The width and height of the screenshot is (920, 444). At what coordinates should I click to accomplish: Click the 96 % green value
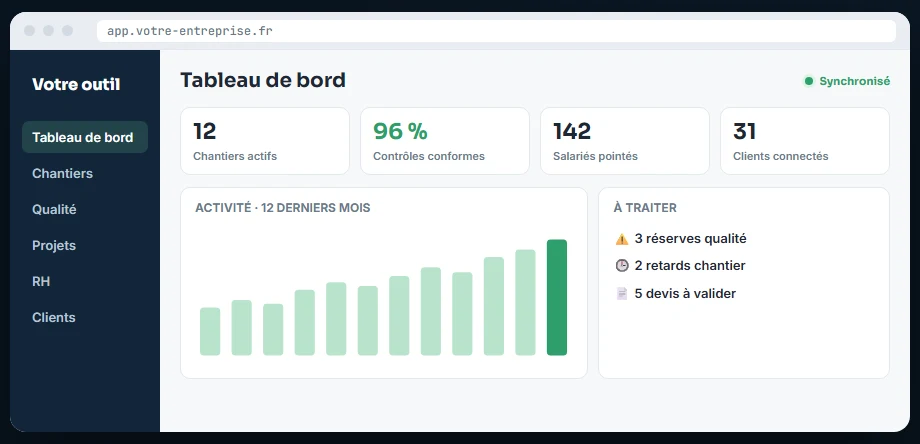pyautogui.click(x=401, y=131)
